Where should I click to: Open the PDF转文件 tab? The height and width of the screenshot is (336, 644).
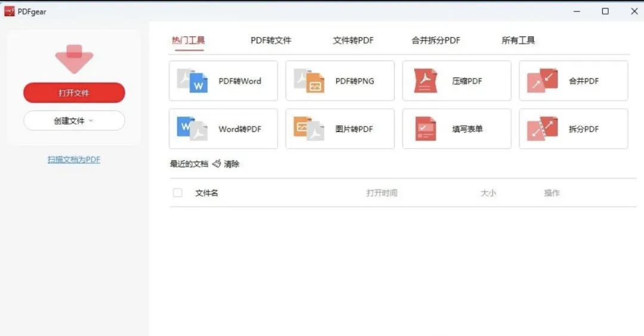tap(271, 41)
